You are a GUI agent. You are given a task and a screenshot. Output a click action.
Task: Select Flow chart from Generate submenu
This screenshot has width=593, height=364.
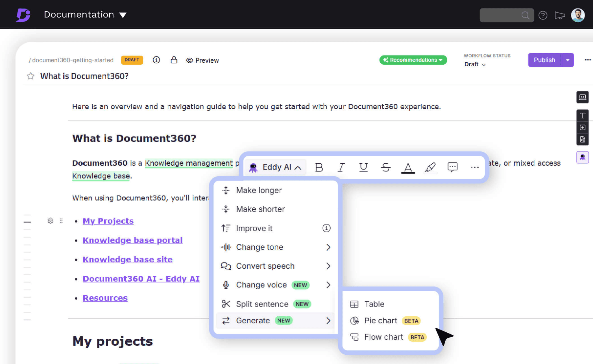coord(383,337)
